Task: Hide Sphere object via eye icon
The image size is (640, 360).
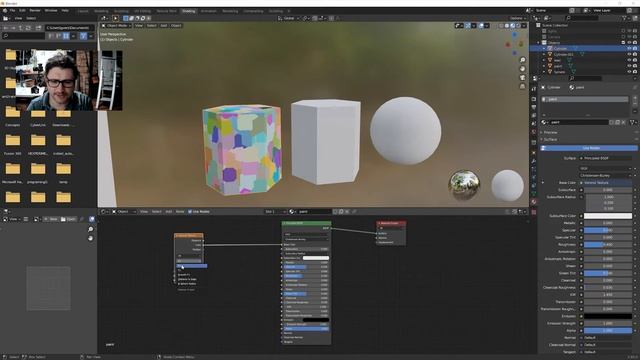Action: (629, 71)
